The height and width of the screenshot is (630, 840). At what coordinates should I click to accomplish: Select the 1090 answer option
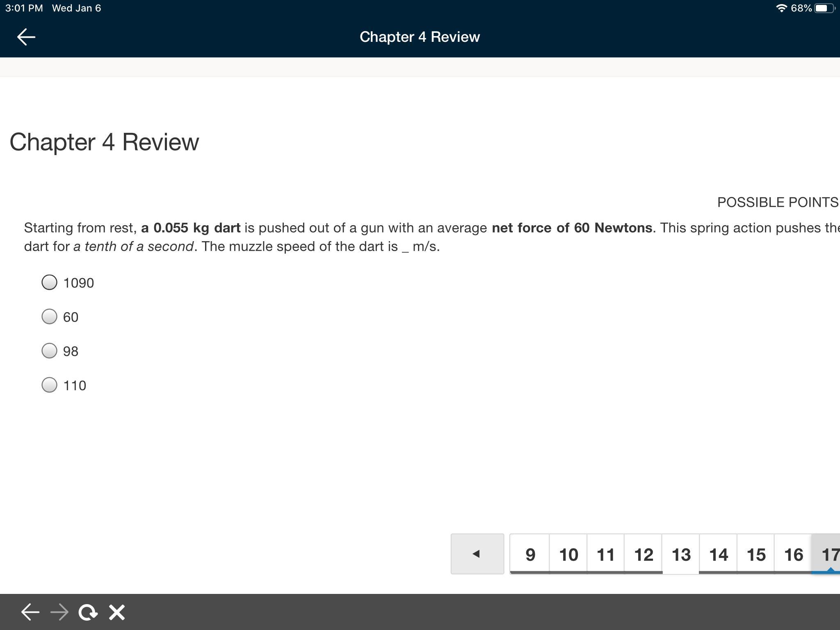(x=50, y=282)
